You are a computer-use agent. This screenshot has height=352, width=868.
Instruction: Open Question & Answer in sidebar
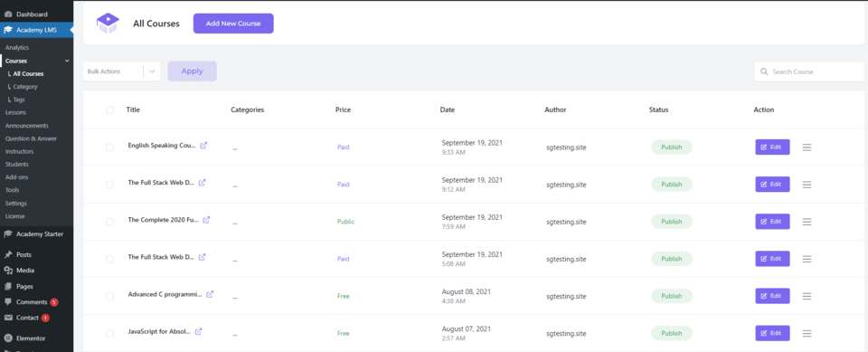tap(31, 138)
